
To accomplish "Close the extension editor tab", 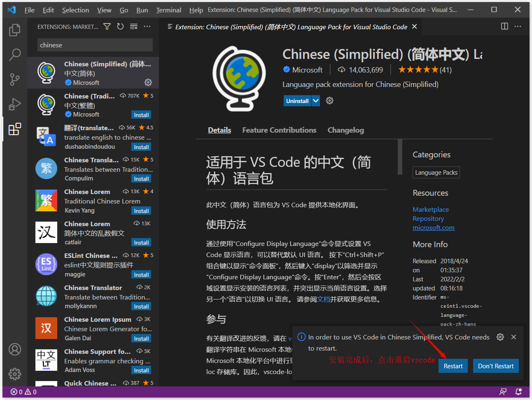I will click(x=414, y=26).
